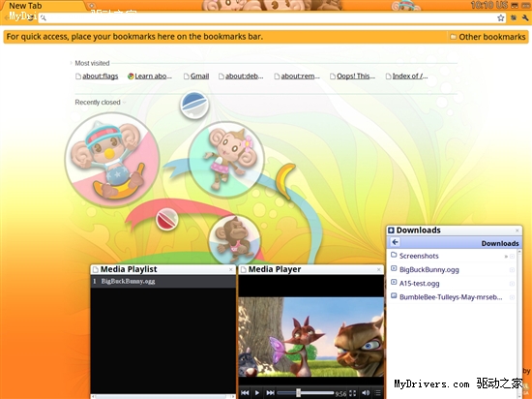Toggle the playlist button in Media Player
532x399 pixels.
(x=377, y=393)
